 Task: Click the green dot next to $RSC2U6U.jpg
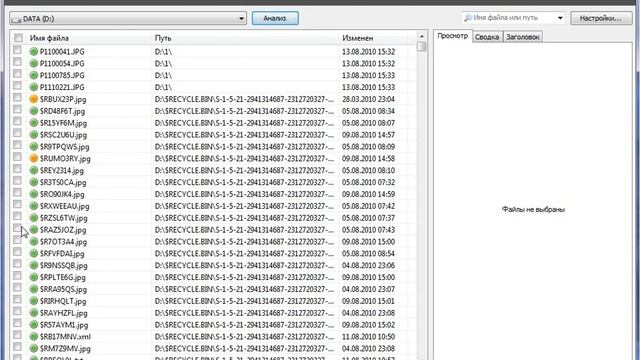[34, 134]
